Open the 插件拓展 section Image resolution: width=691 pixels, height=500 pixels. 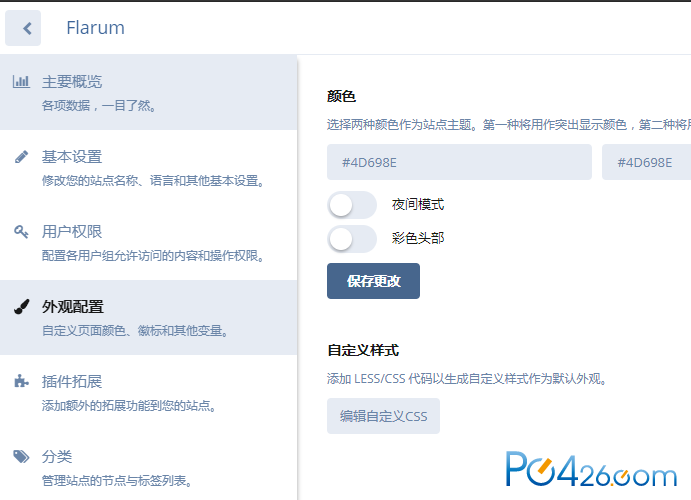point(149,392)
